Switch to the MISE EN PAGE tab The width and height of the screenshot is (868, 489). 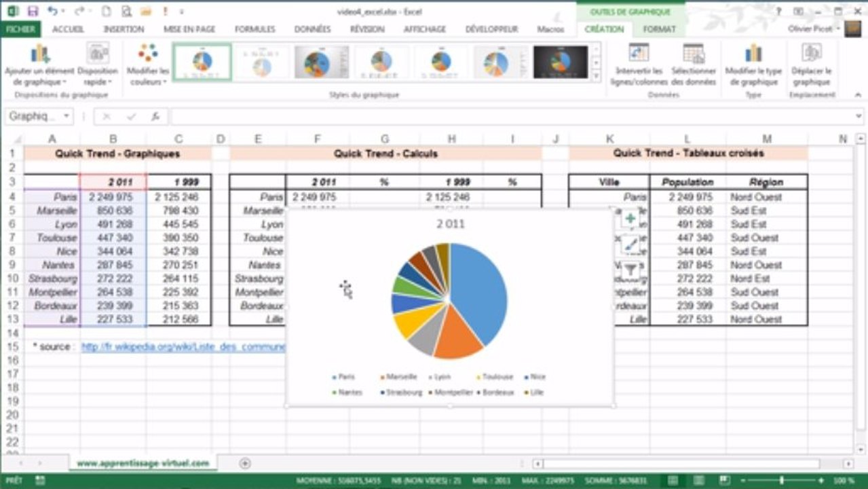pos(189,29)
